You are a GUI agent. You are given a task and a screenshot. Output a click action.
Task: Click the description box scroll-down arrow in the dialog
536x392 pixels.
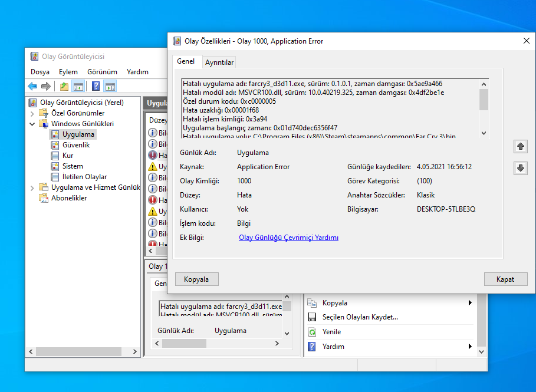click(x=484, y=133)
